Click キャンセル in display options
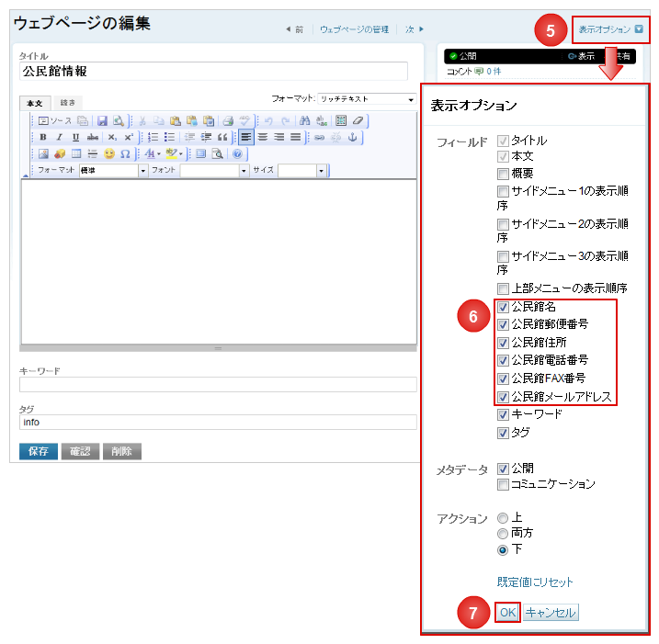Screen dimensions: 659x644 point(551,613)
